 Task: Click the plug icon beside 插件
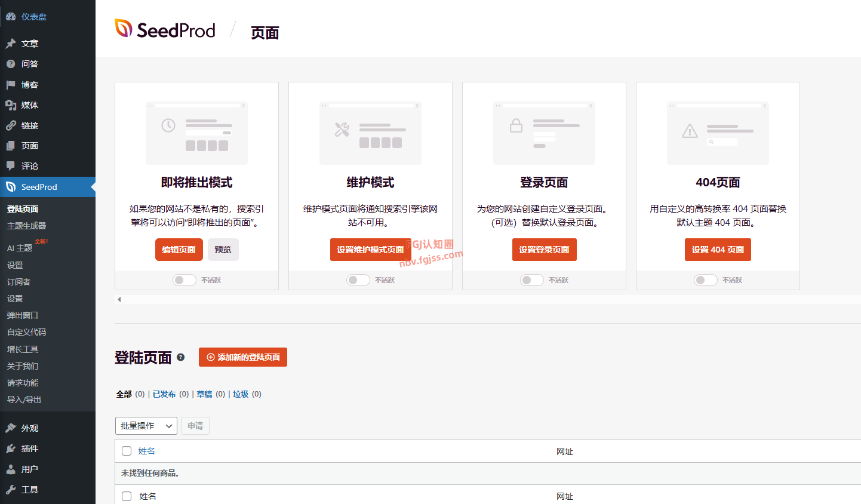coord(11,448)
